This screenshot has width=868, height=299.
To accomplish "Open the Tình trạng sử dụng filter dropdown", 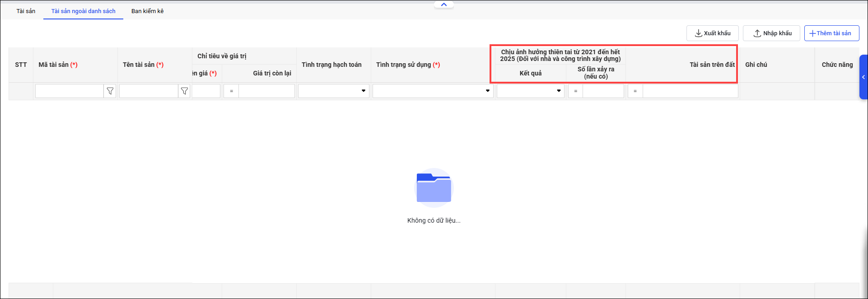I will tap(487, 91).
